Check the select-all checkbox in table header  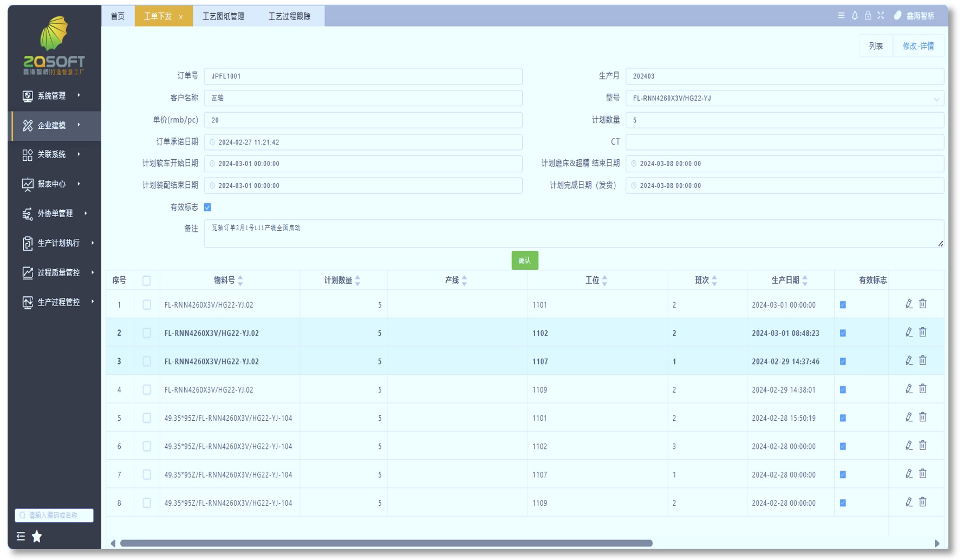point(146,281)
